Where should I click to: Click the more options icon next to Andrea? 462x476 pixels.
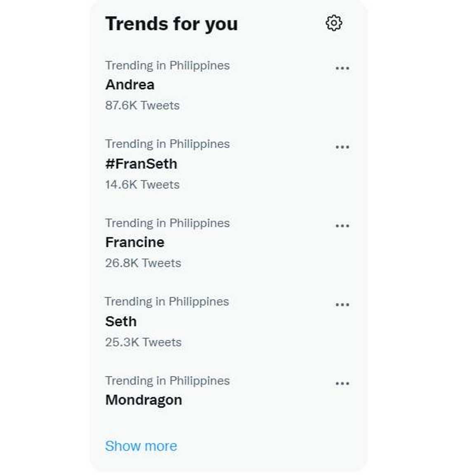coord(343,67)
